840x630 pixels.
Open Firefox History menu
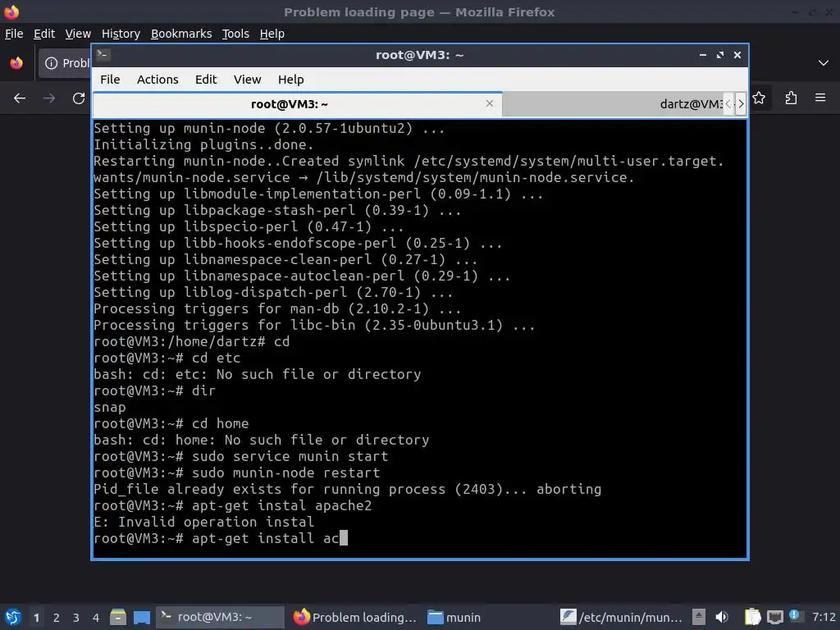click(x=121, y=34)
